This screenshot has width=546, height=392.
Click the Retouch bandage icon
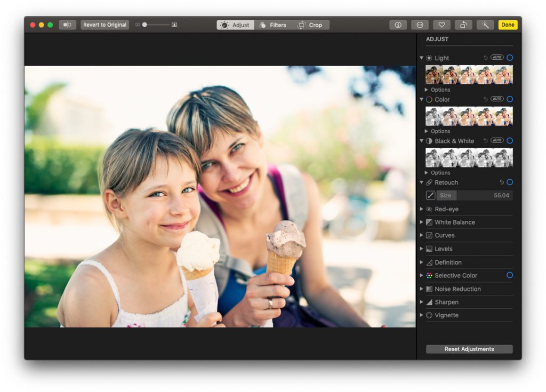429,182
